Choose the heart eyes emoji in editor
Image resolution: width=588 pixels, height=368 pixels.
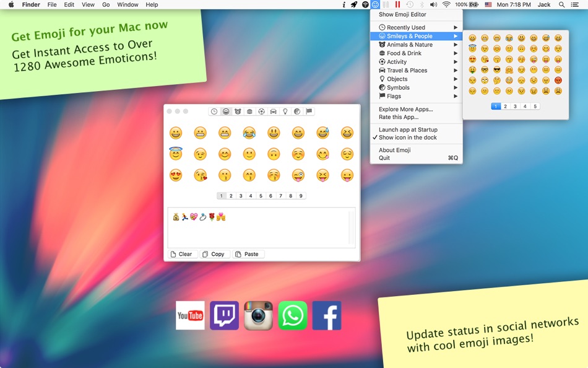176,175
